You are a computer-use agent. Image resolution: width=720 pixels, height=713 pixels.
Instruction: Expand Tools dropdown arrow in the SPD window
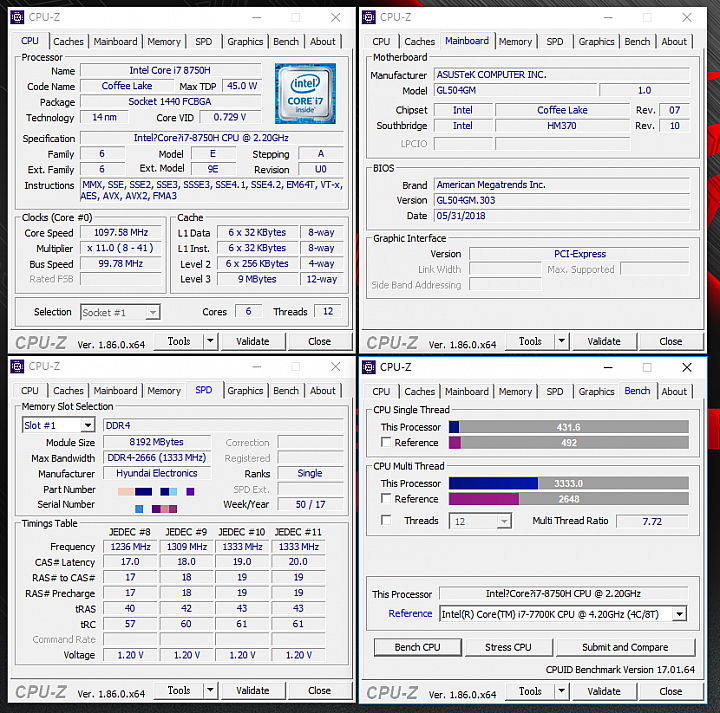[210, 690]
